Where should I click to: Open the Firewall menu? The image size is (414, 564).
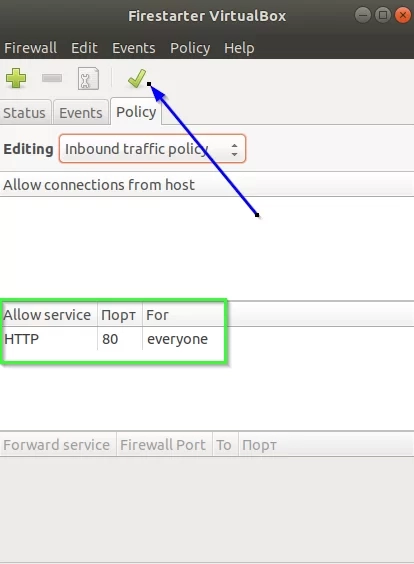pos(31,48)
